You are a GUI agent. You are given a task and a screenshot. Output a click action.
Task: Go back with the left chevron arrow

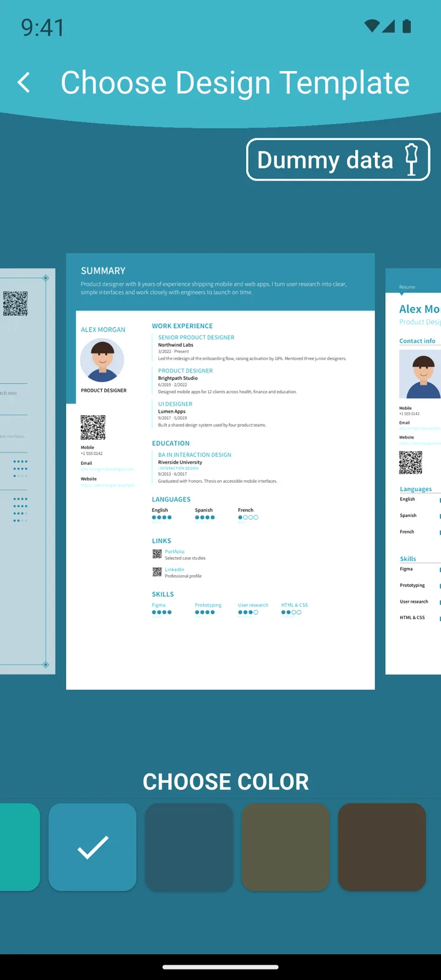[24, 82]
